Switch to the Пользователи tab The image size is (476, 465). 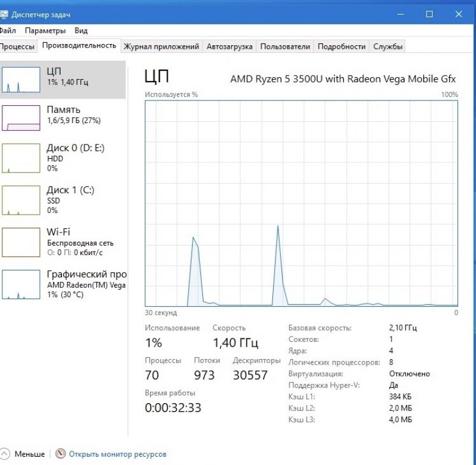[285, 46]
